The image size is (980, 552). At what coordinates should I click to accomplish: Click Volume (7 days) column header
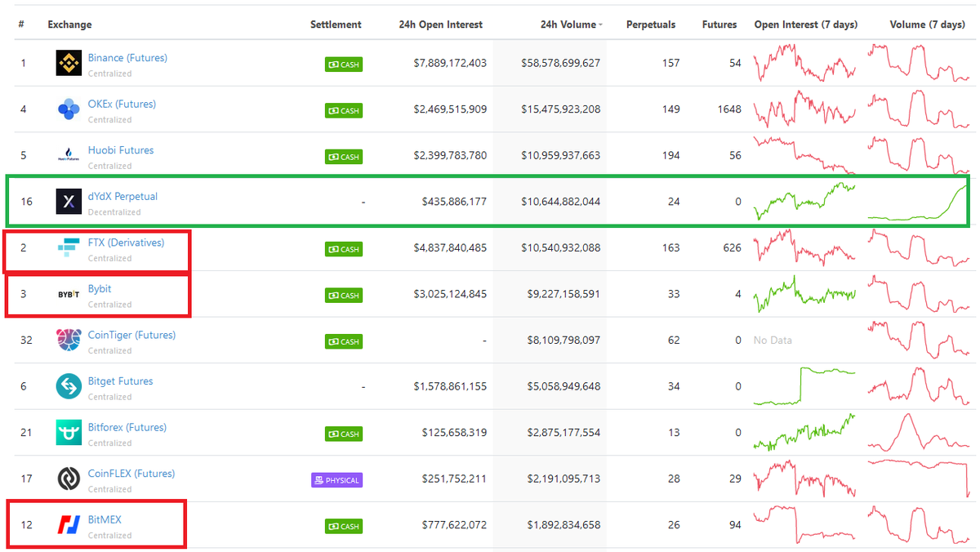point(928,24)
